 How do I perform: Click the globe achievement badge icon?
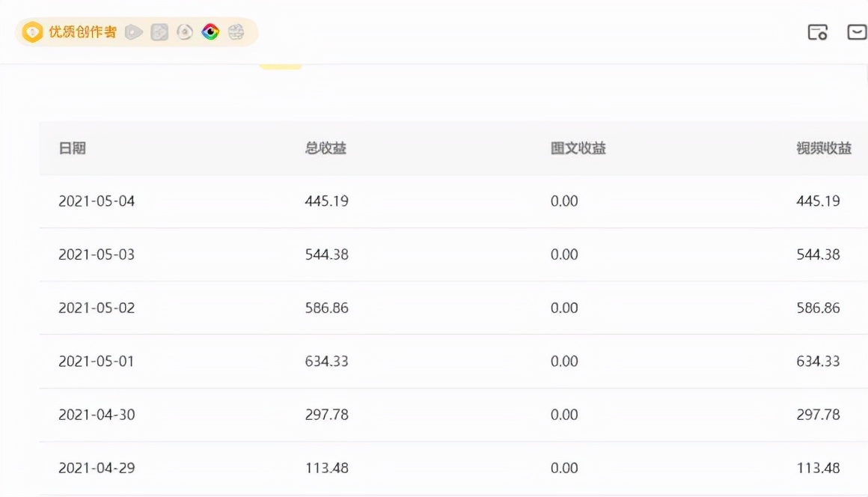click(236, 32)
